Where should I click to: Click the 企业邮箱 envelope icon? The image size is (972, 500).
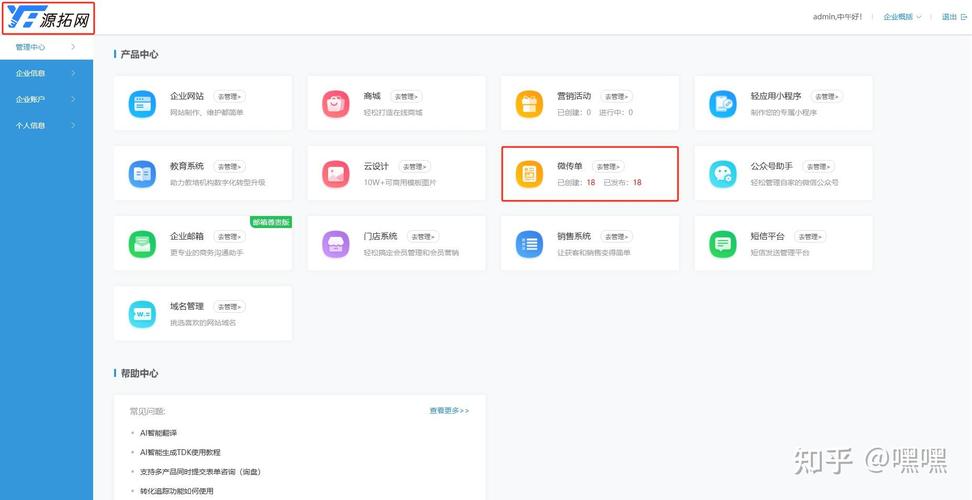coord(142,243)
